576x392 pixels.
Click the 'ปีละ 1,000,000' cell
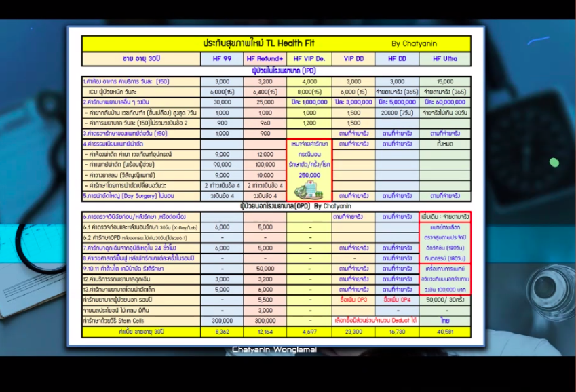(x=309, y=102)
